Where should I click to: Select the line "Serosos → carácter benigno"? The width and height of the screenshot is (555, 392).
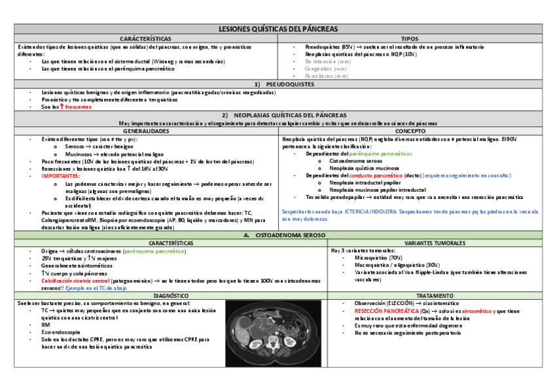(x=99, y=147)
